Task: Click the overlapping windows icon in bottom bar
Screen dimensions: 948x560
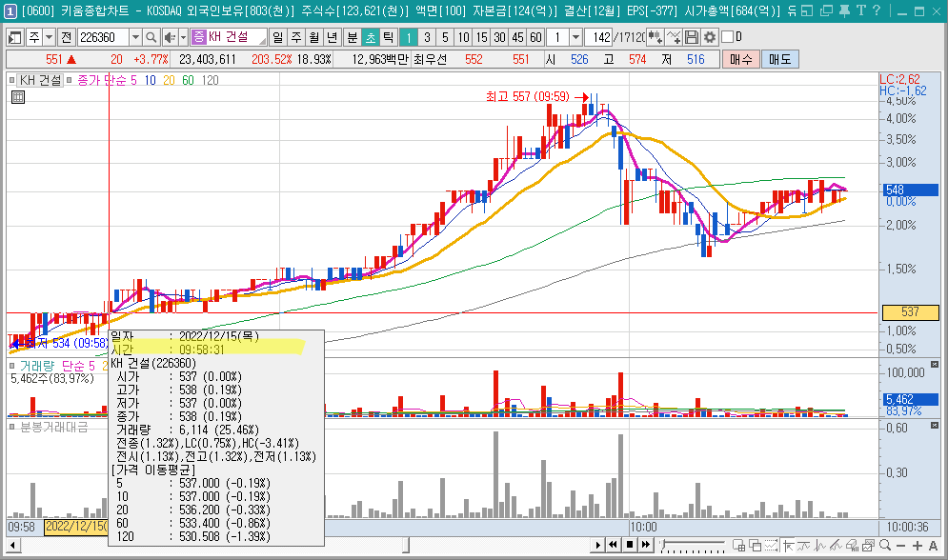Action: [x=756, y=546]
